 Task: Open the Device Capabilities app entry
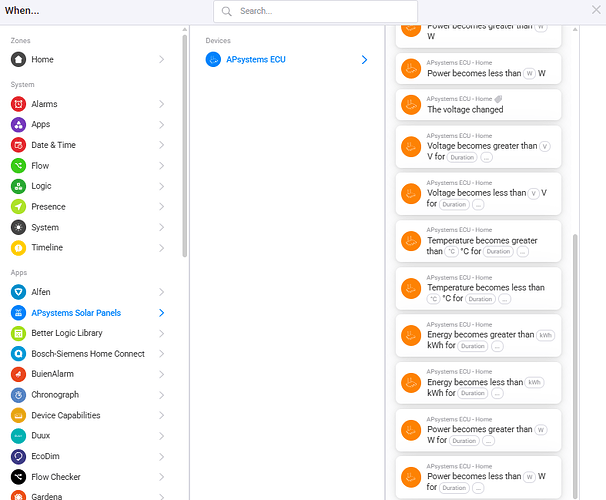point(89,415)
